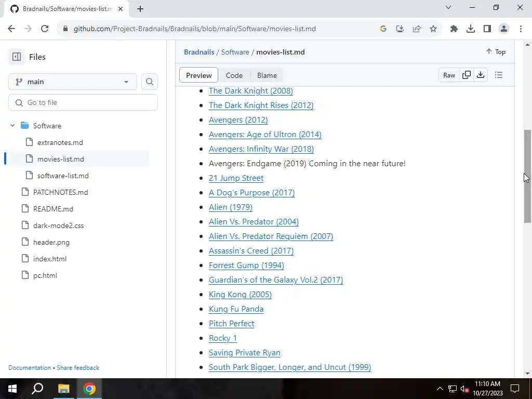Click Chrome icon in taskbar
This screenshot has width=532, height=399.
tap(89, 389)
